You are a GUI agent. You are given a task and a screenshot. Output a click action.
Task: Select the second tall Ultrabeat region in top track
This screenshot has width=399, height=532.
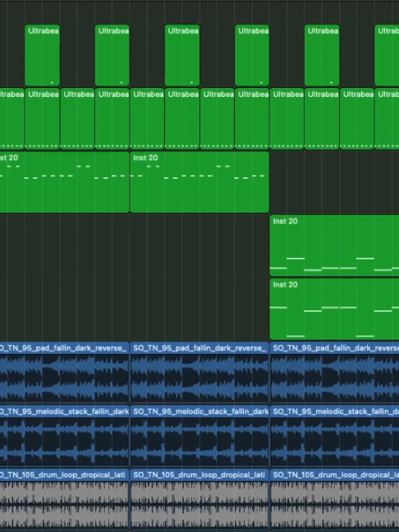(112, 55)
